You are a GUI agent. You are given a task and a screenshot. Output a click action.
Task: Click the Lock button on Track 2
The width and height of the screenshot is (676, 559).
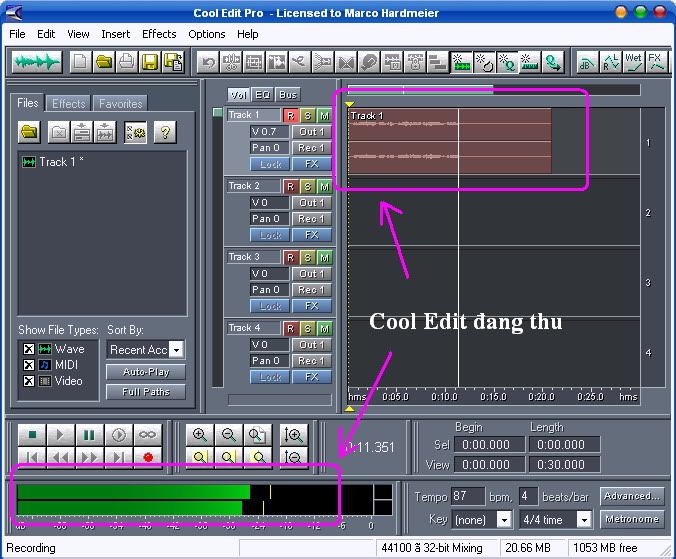270,235
